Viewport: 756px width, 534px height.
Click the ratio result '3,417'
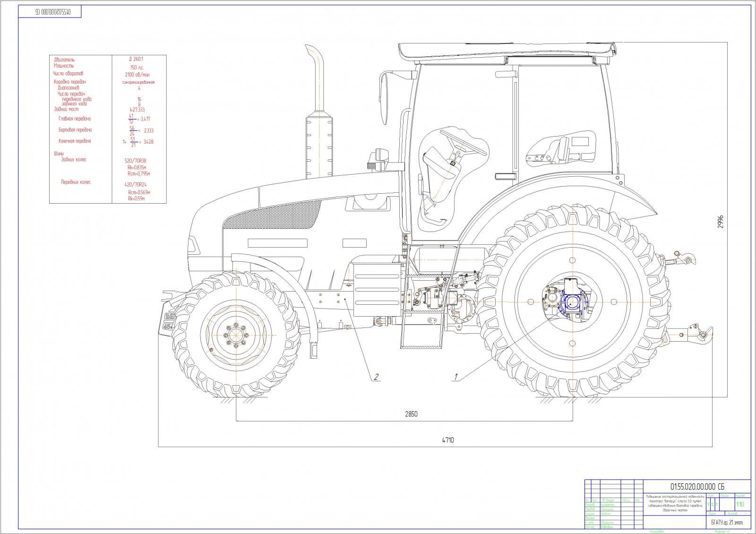point(144,120)
